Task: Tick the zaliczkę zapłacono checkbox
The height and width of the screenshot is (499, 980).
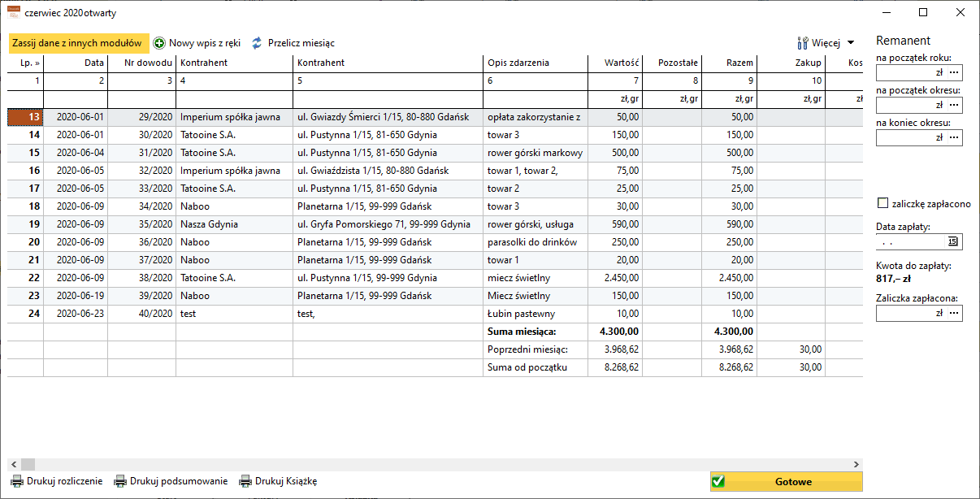Action: 883,203
